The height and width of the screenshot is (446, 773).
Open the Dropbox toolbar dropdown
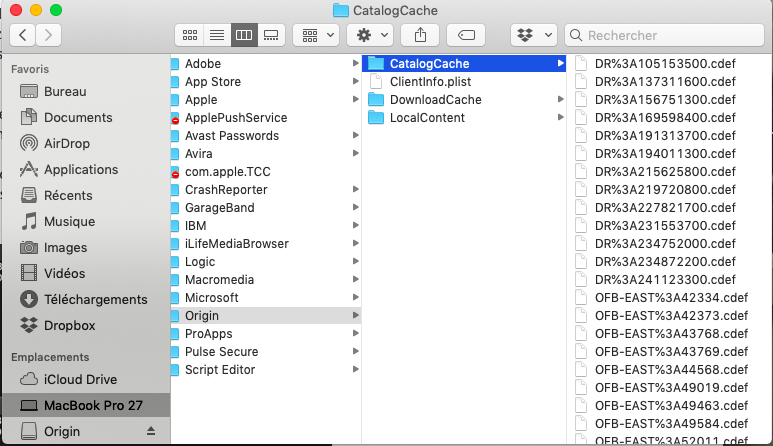coord(533,35)
